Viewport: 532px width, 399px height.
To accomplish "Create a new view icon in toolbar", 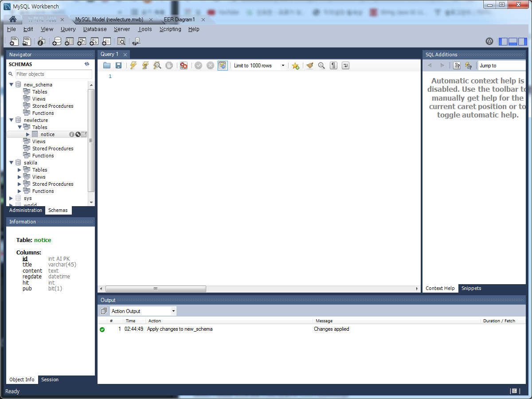I will (82, 41).
